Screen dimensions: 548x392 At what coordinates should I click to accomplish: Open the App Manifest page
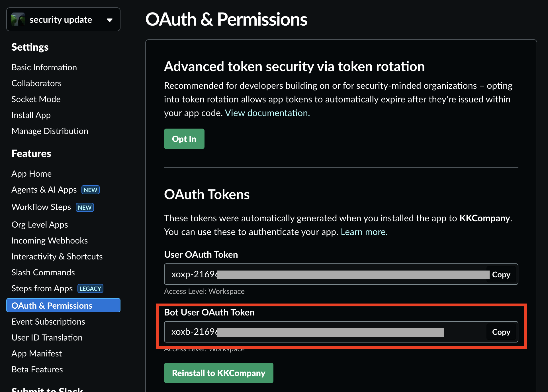[x=37, y=353]
